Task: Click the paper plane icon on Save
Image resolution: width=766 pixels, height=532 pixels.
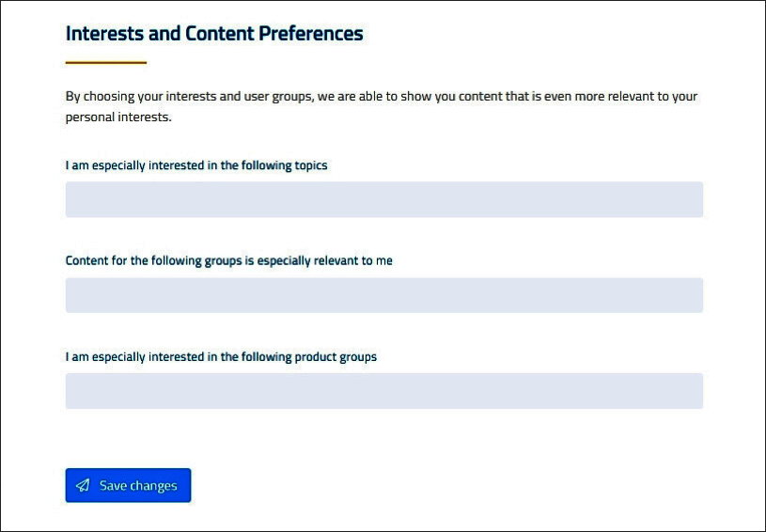Action: tap(83, 486)
